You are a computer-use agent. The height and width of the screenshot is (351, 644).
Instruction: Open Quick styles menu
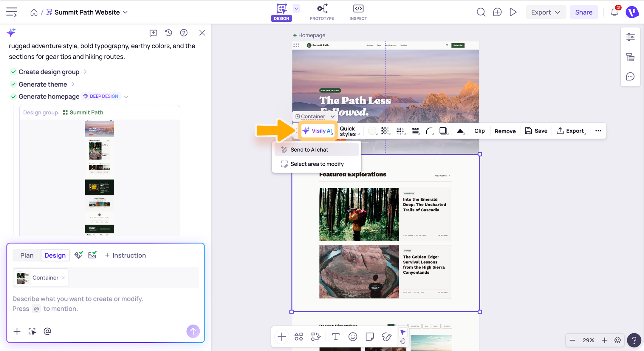pos(349,131)
